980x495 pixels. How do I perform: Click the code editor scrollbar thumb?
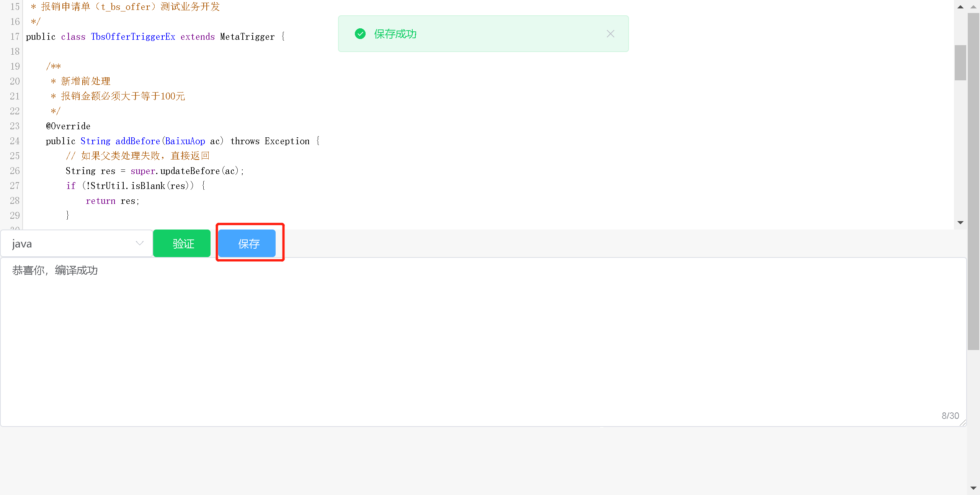(x=960, y=63)
